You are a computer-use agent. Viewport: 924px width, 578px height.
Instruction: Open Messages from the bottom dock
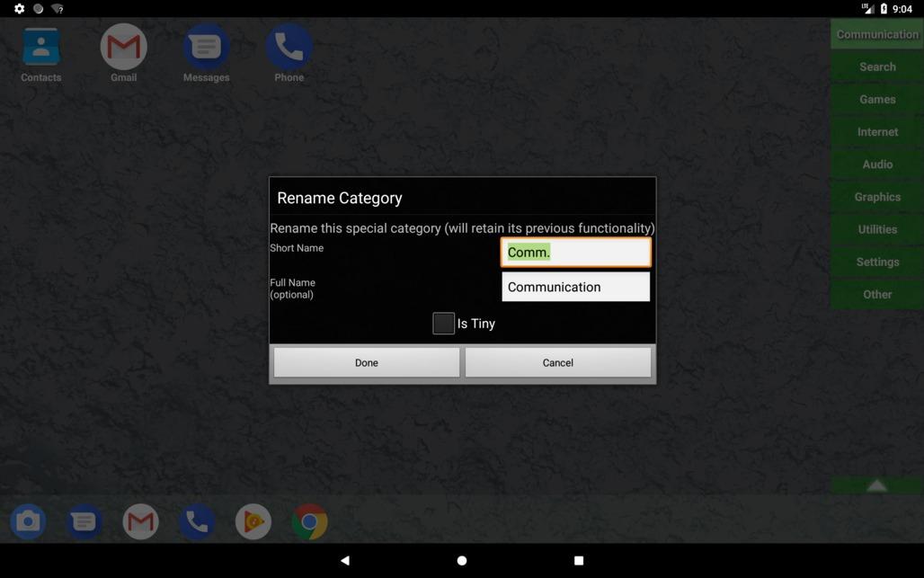pos(84,521)
